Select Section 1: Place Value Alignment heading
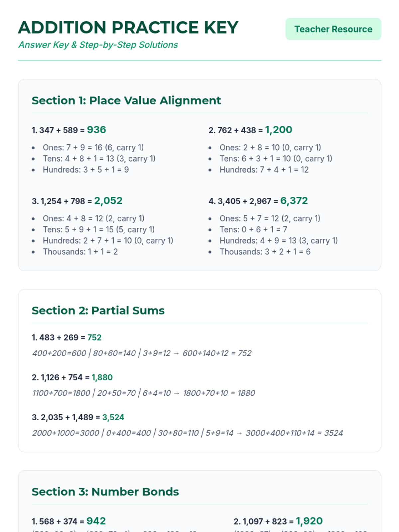The image size is (399, 532). point(126,100)
